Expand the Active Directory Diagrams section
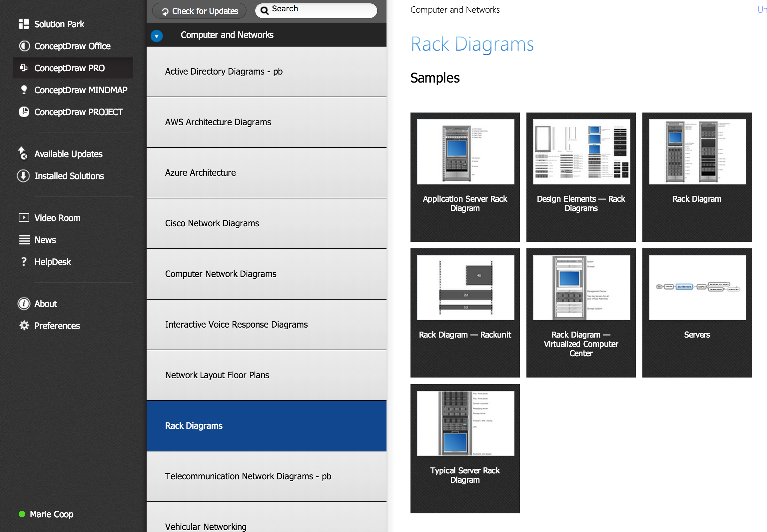Screen dimensions: 767x532 pyautogui.click(x=266, y=71)
